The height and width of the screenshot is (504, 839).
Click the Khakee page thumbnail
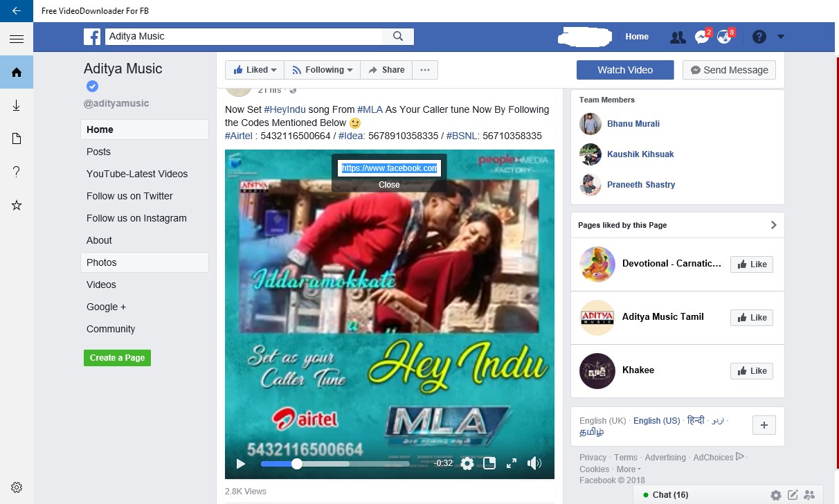click(597, 371)
